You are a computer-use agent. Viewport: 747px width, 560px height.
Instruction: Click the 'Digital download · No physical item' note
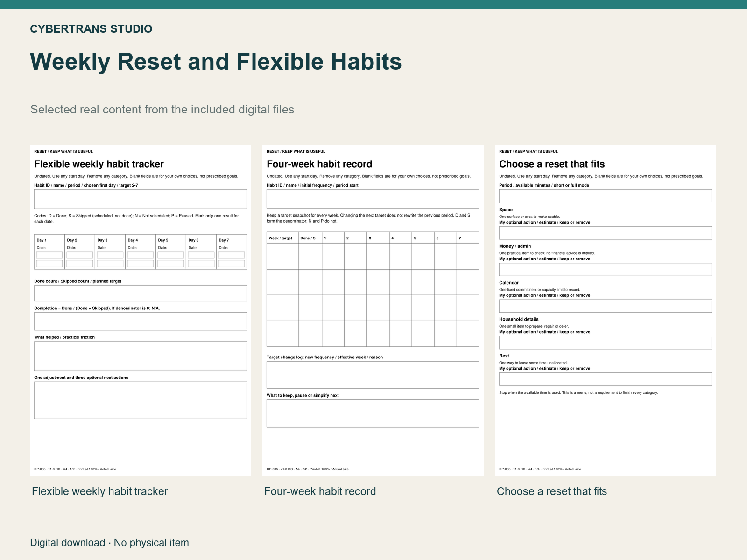click(110, 543)
